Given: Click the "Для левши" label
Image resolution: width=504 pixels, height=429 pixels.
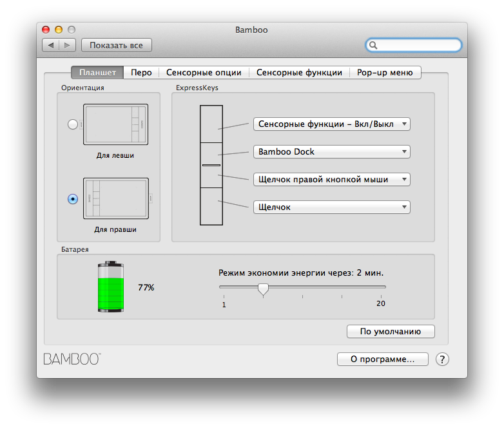Looking at the screenshot, I should point(115,155).
